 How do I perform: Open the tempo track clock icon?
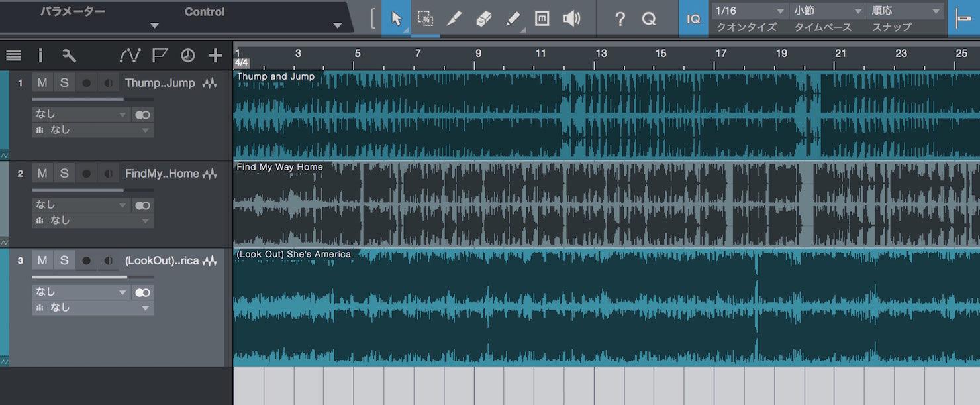coord(188,56)
